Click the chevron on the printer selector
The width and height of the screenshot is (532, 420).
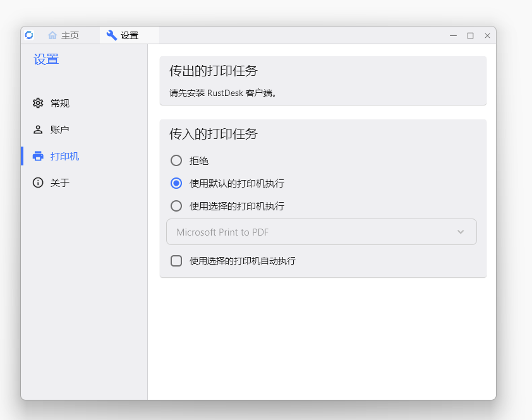pyautogui.click(x=461, y=232)
